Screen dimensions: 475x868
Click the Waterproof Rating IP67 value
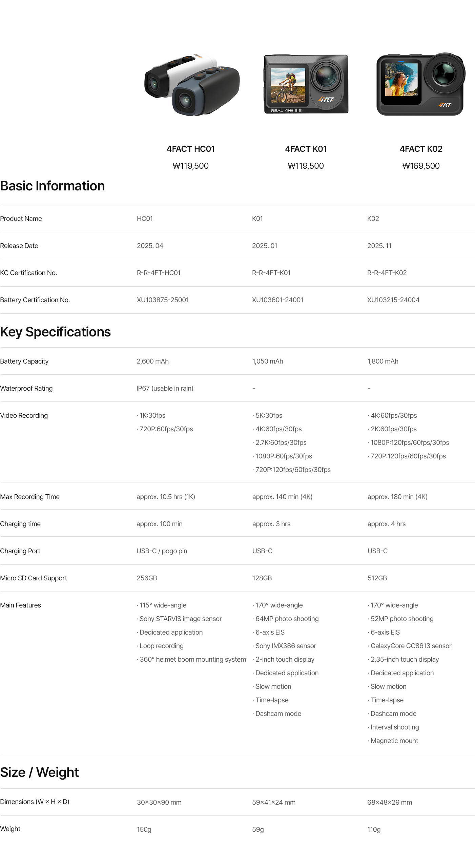[x=165, y=388]
